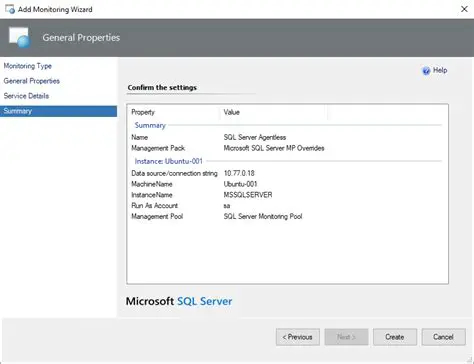Viewport: 474px width, 364px height.
Task: Select the Summary step
Action: tap(58, 111)
